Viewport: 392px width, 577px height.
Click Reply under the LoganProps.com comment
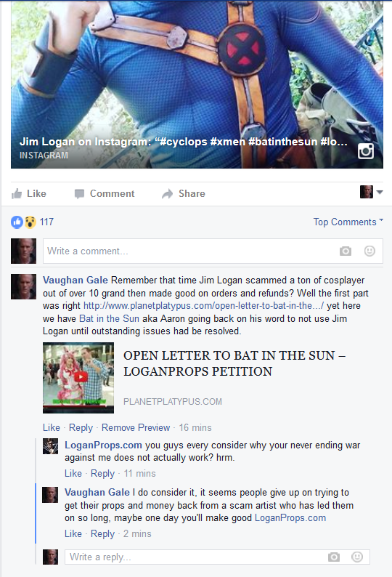pos(102,474)
